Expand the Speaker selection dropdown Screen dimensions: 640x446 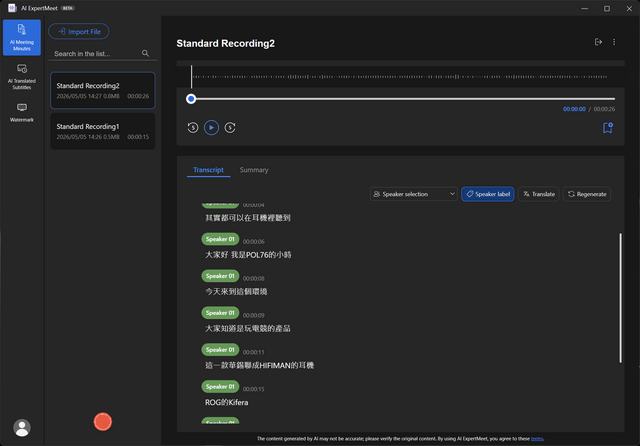click(x=413, y=194)
